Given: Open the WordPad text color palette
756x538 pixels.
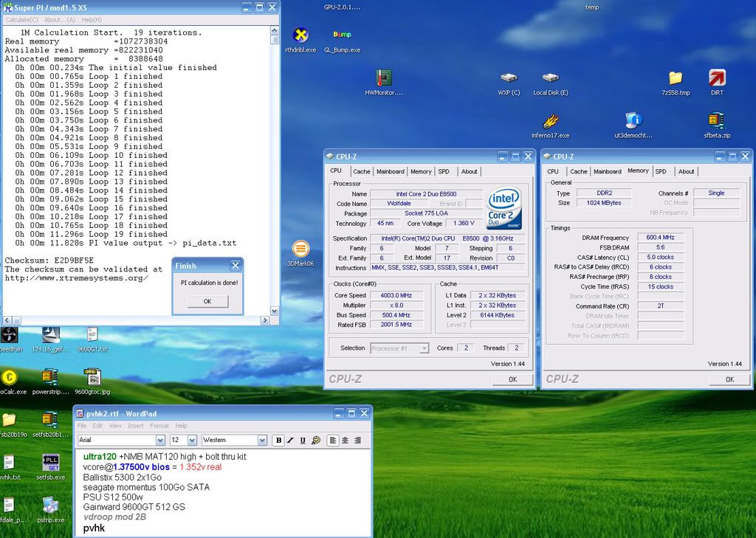Looking at the screenshot, I should click(316, 441).
